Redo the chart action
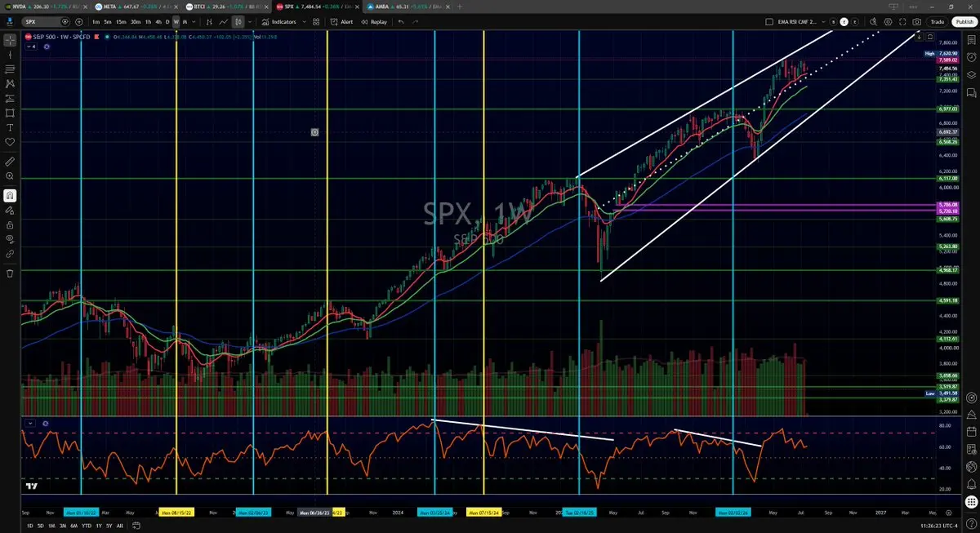Image resolution: width=980 pixels, height=533 pixels. click(x=415, y=21)
